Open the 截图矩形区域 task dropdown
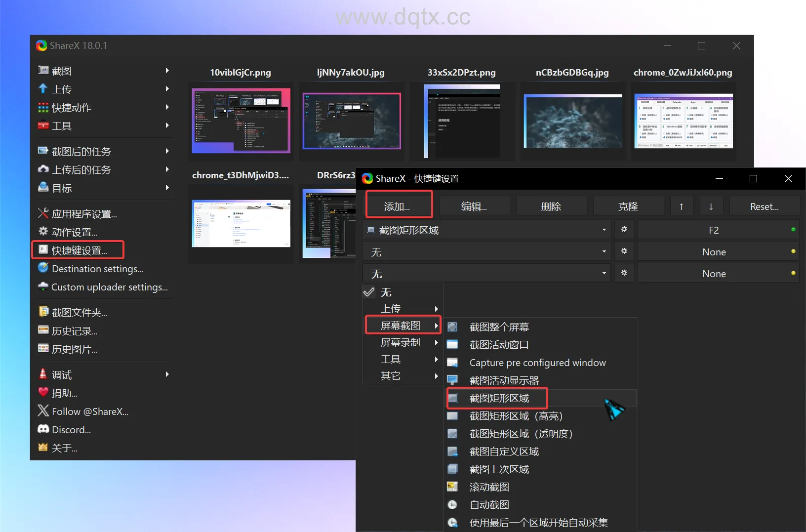The image size is (806, 532). (x=486, y=230)
